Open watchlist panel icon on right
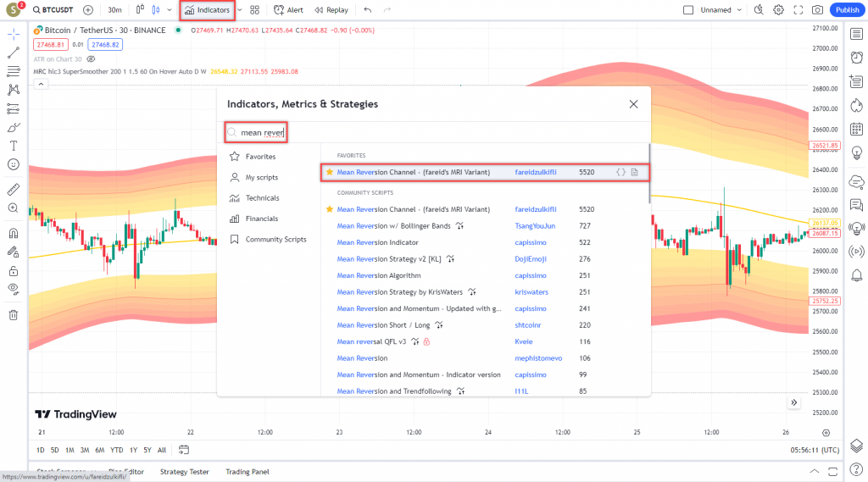 [856, 35]
